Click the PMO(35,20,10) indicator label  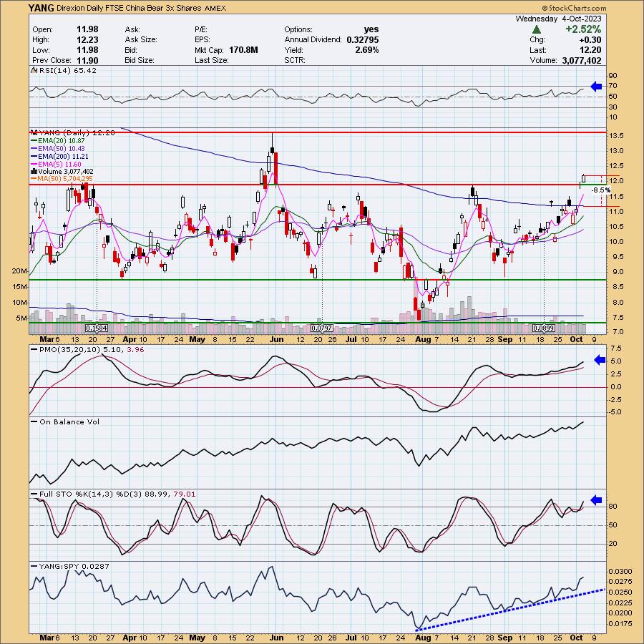click(92, 349)
